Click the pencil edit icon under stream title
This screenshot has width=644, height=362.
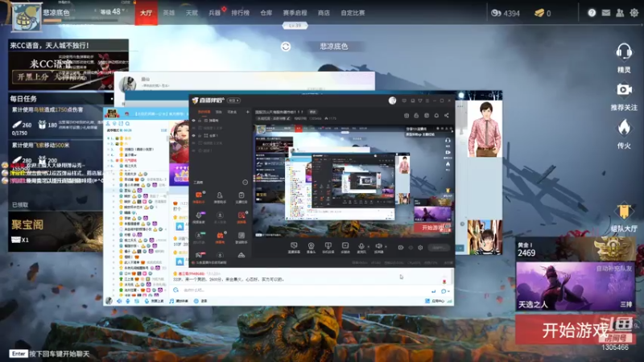point(288,118)
